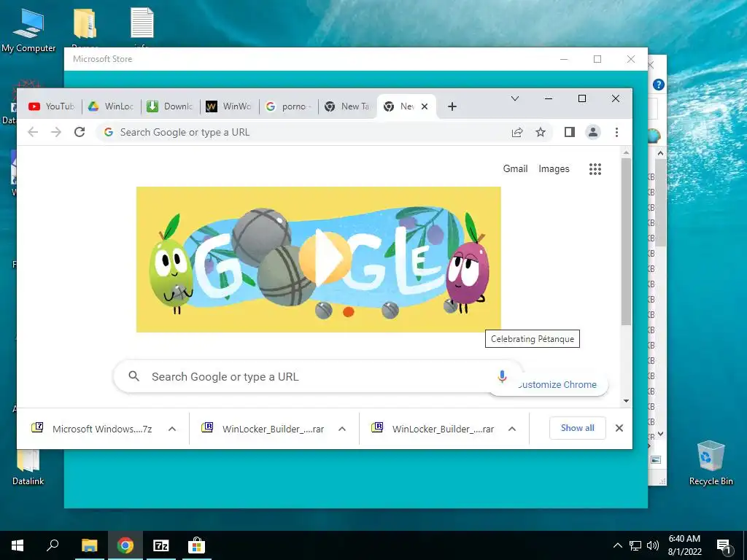The height and width of the screenshot is (560, 747).
Task: Switch to the Google porno search tab
Action: [x=288, y=106]
